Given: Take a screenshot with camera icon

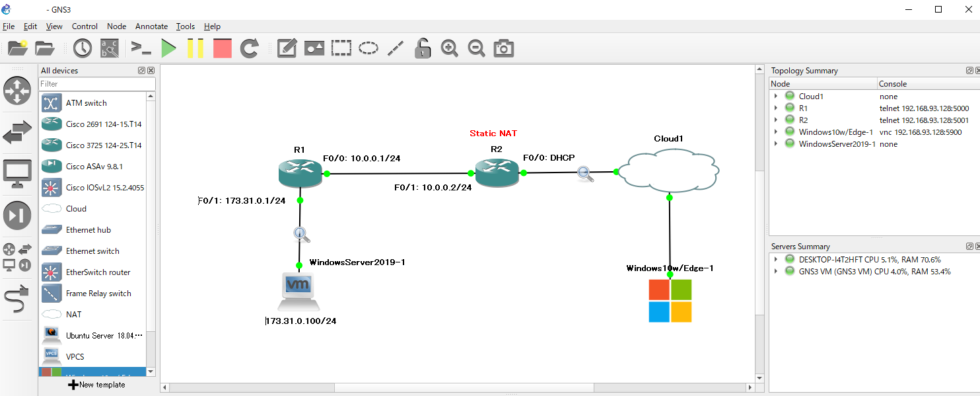Looking at the screenshot, I should point(504,48).
